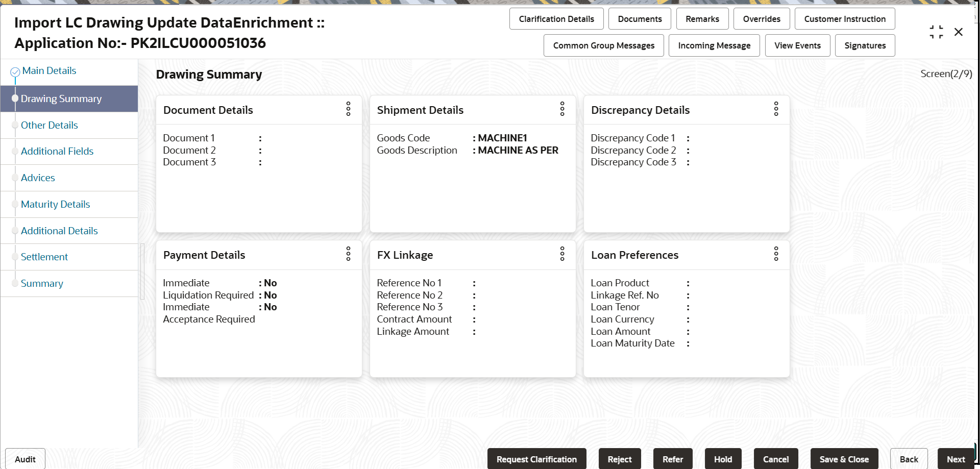Open the FX Linkage options menu

coord(562,254)
